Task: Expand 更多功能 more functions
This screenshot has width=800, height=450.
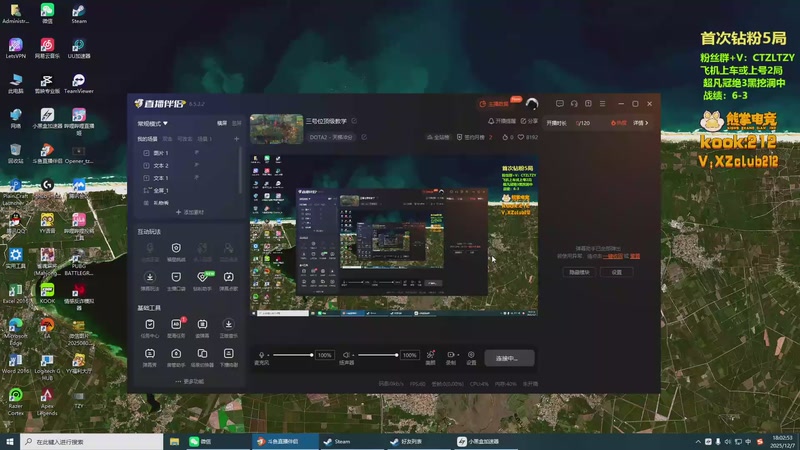Action: 190,381
